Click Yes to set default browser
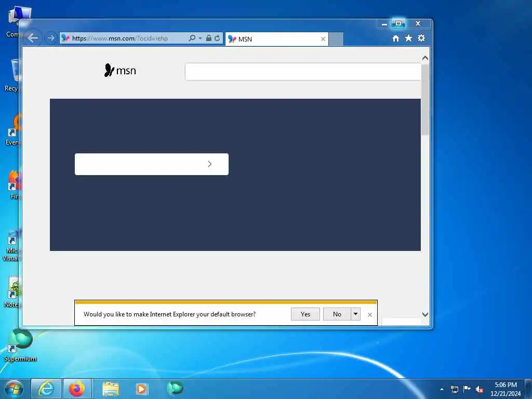Viewport: 532px width, 399px height. click(305, 314)
